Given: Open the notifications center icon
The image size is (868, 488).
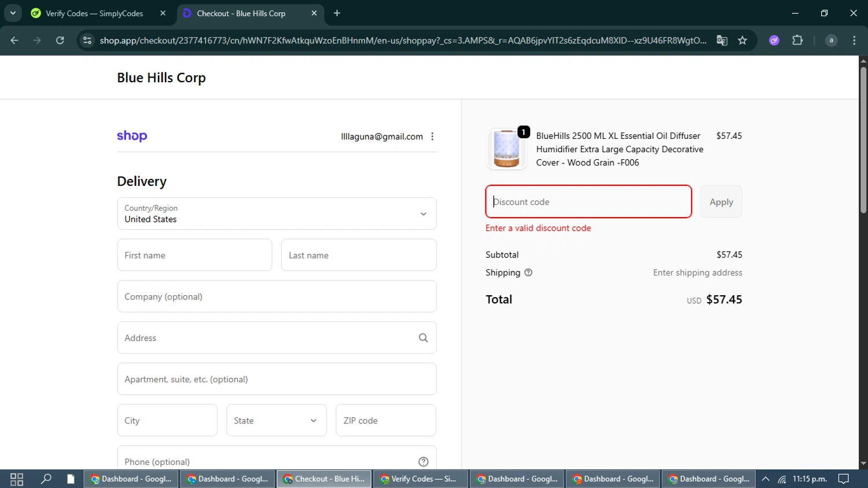Looking at the screenshot, I should pos(844,479).
